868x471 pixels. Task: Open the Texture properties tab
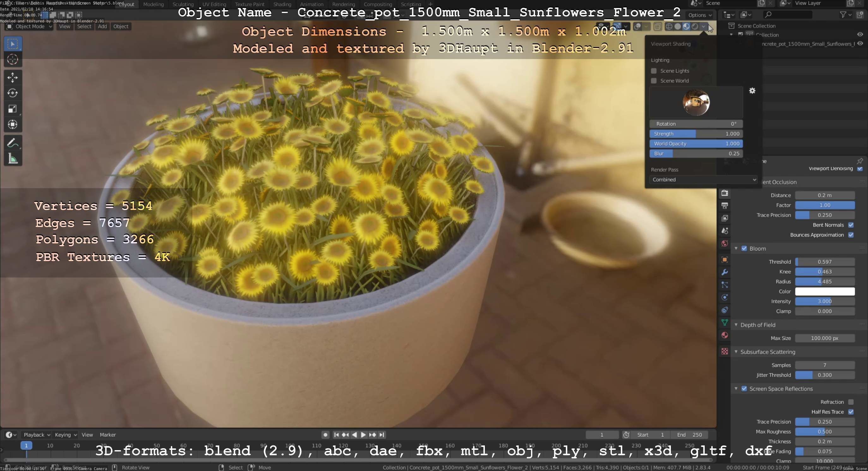click(725, 351)
